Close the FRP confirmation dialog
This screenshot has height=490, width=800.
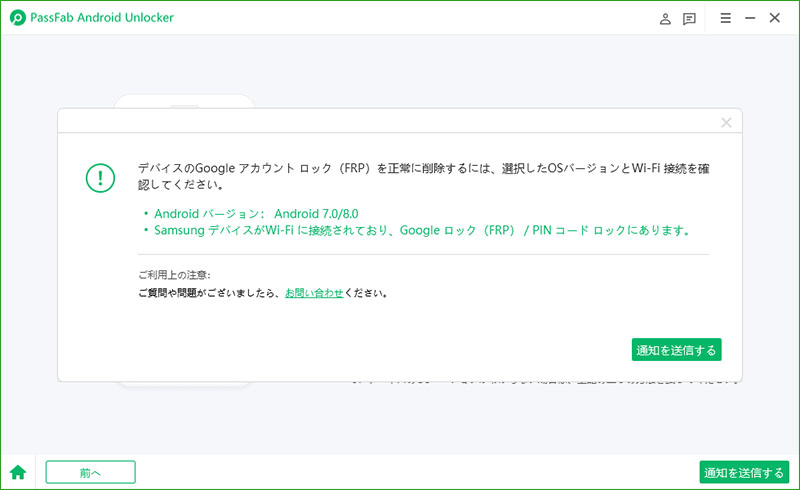(x=727, y=122)
